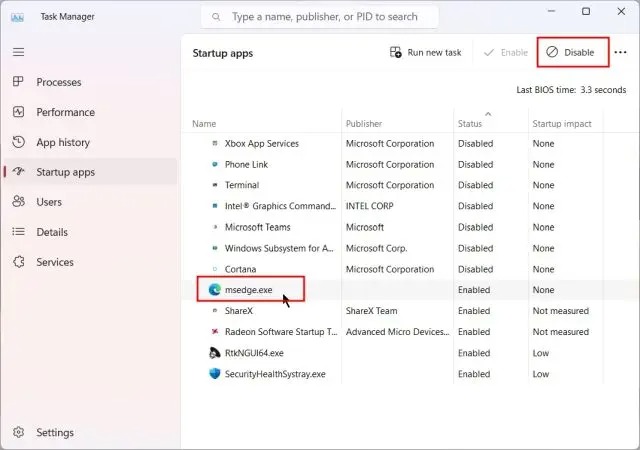Toggle Status column sort arrow
Screen dimensions: 640x450
click(x=488, y=114)
